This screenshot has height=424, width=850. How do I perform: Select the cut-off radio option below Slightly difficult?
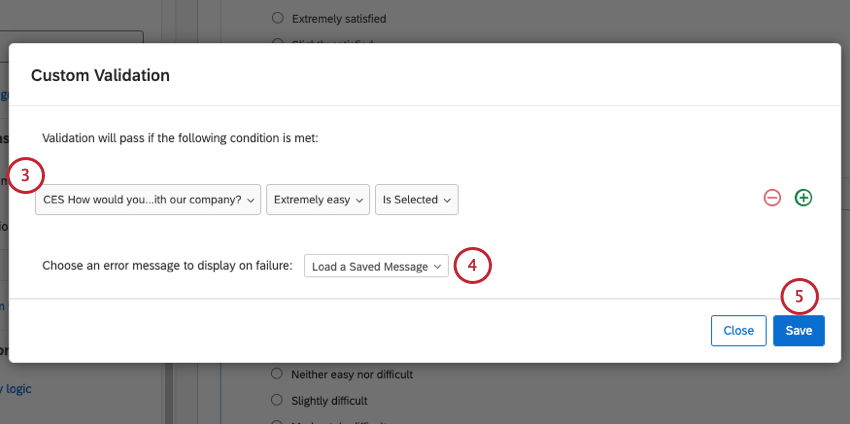click(x=278, y=420)
